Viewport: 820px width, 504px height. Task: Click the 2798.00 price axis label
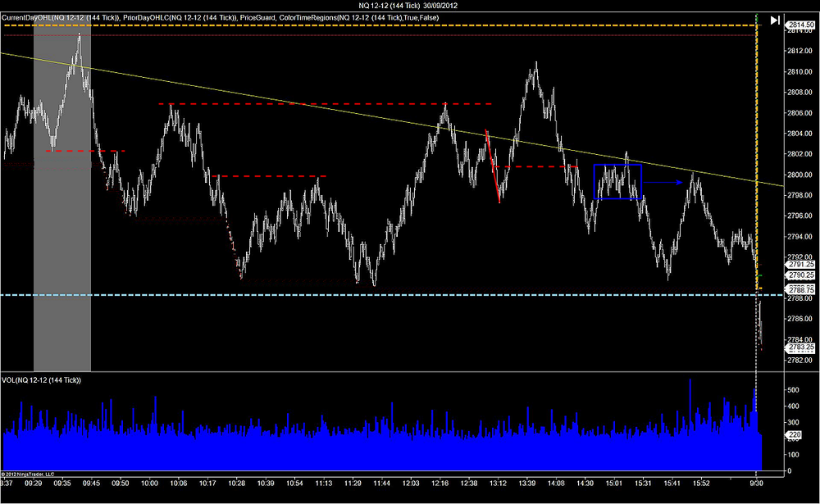[x=799, y=195]
